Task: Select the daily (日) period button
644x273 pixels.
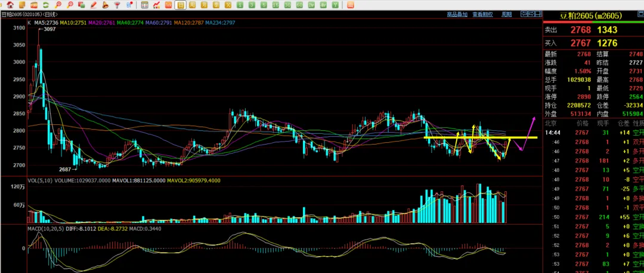Action: [180, 5]
